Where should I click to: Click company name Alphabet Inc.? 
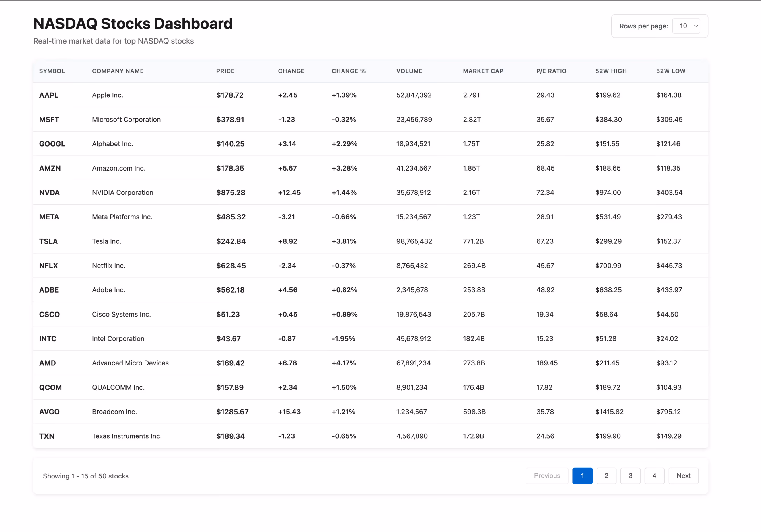pyautogui.click(x=113, y=144)
